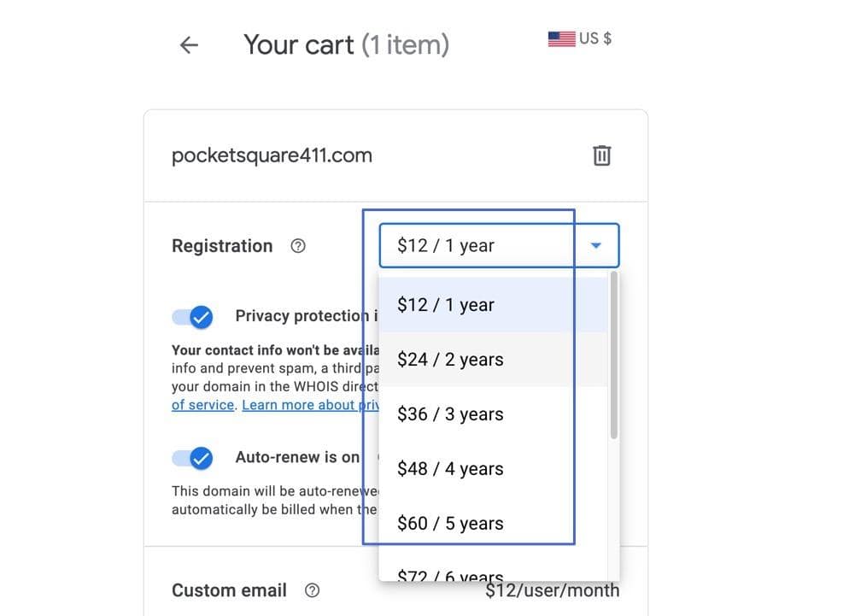Click the US flag currency icon

(x=561, y=37)
